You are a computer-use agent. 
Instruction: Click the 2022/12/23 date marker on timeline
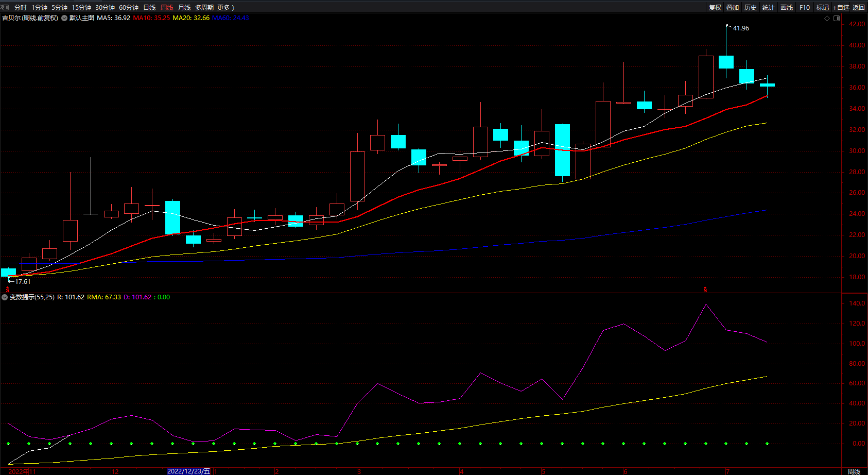pyautogui.click(x=188, y=471)
